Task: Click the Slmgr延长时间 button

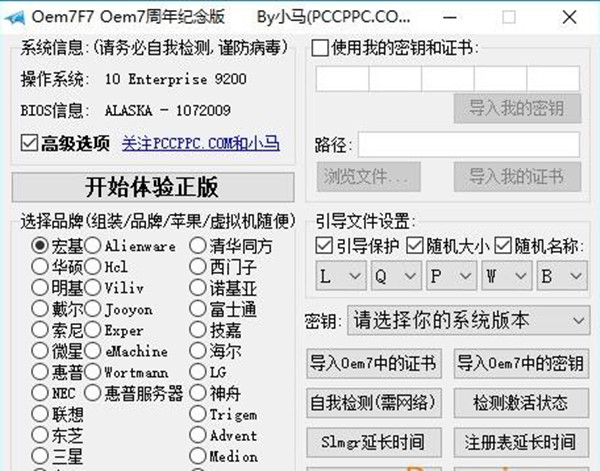Action: [x=374, y=442]
